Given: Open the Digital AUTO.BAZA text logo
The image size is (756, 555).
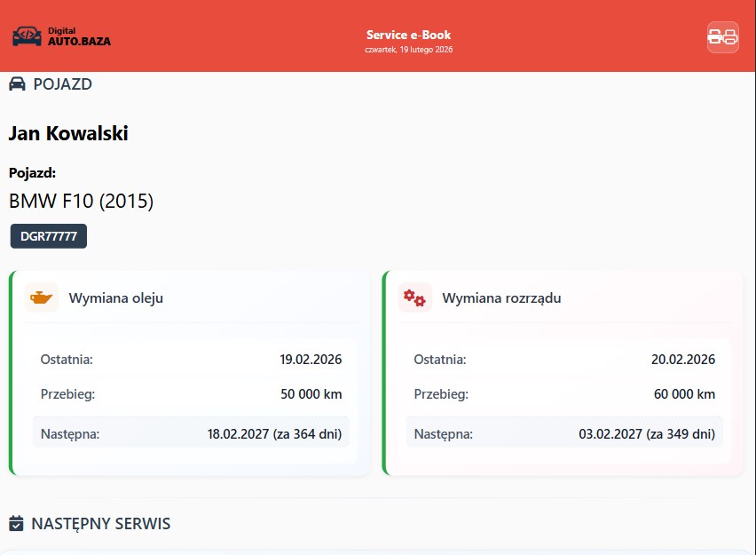Looking at the screenshot, I should 80,35.
